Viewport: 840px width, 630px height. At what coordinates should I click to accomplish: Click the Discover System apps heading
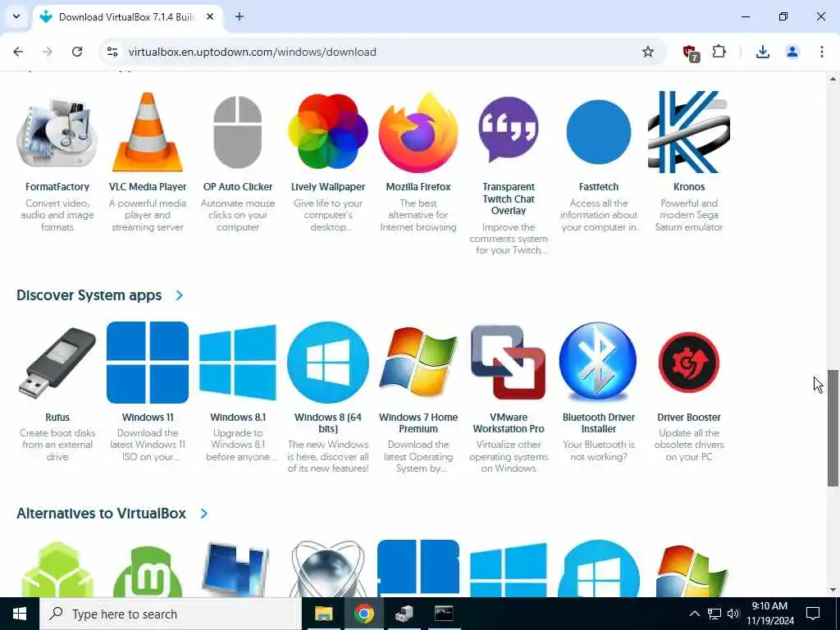pos(89,295)
